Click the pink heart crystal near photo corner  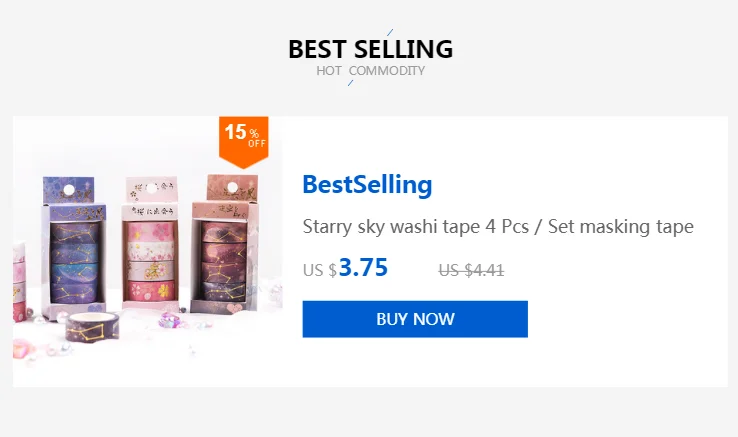pos(23,349)
